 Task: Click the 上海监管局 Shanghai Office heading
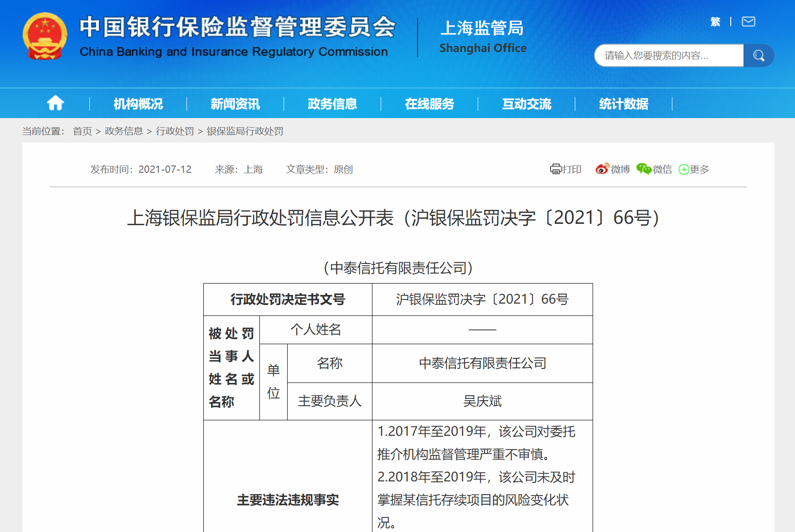point(483,36)
